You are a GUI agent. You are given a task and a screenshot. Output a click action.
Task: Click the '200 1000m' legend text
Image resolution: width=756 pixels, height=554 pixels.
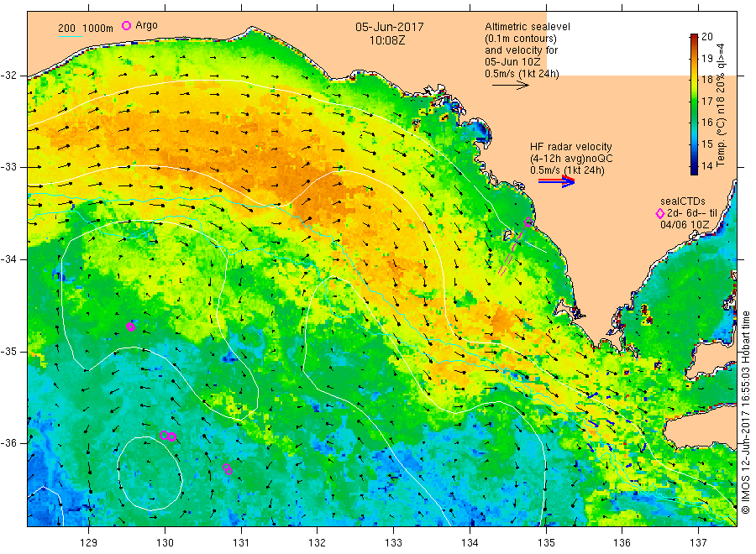86,29
